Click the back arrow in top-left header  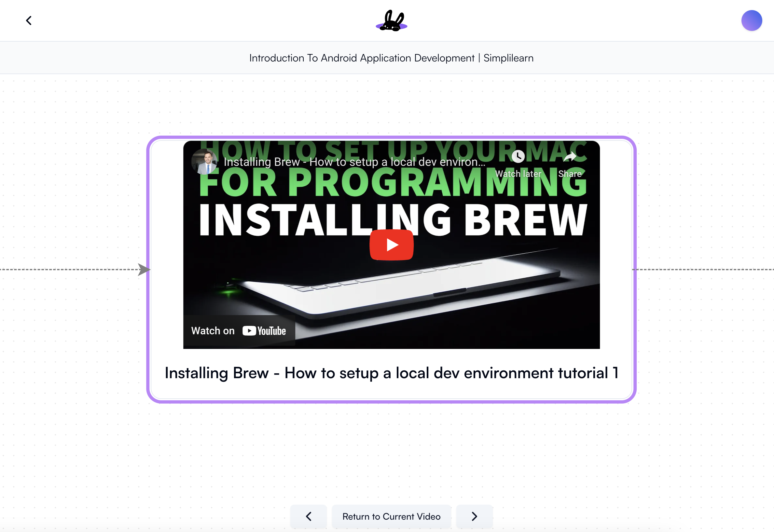[29, 21]
